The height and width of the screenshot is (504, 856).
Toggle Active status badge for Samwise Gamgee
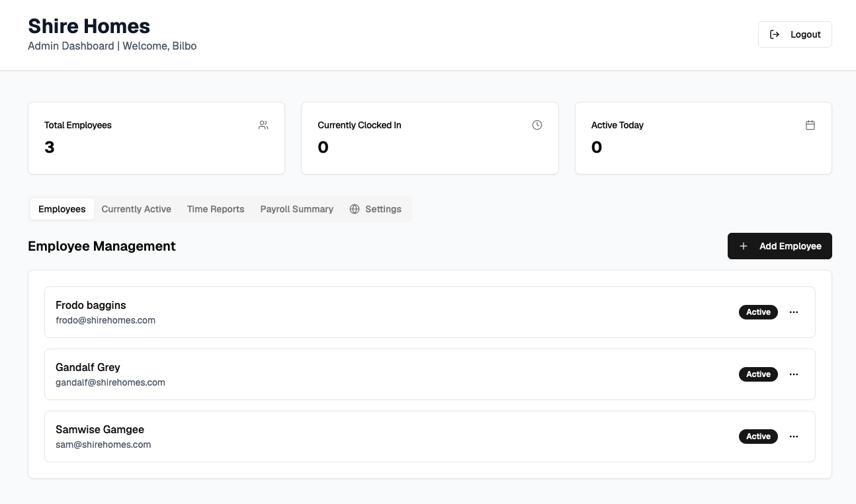pos(758,436)
